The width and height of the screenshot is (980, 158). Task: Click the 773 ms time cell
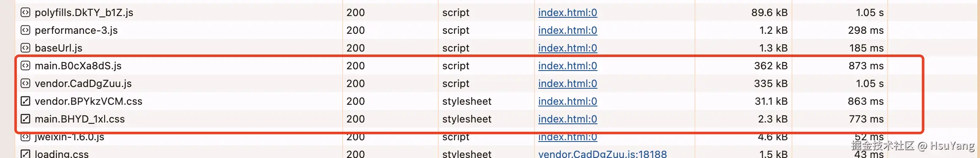click(866, 119)
